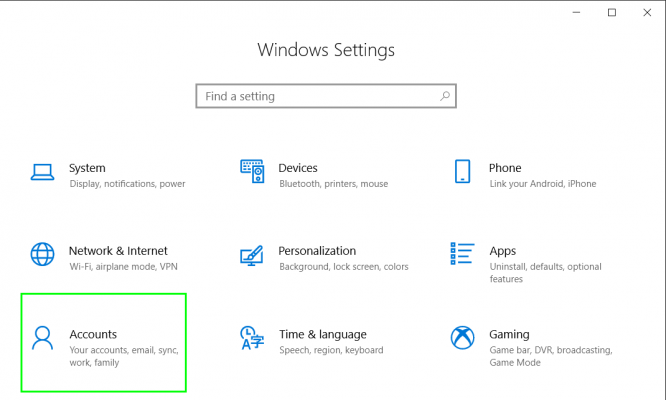
Task: Open Time & language label
Action: [322, 335]
